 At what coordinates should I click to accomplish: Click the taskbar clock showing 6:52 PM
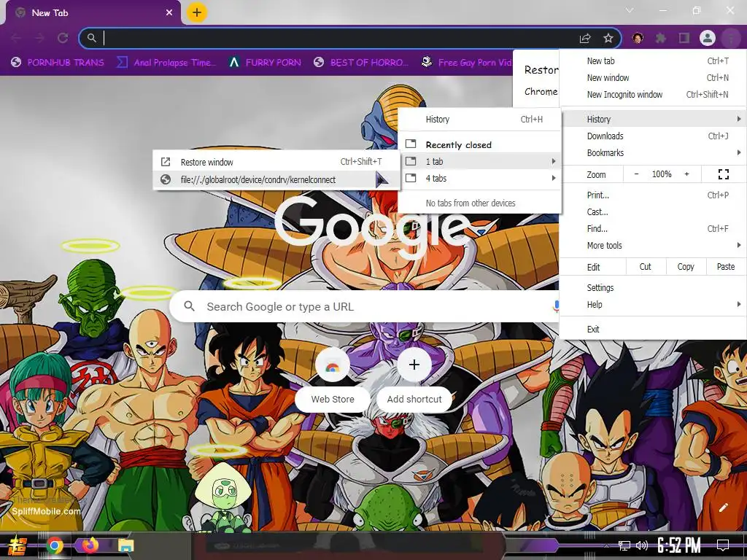679,545
